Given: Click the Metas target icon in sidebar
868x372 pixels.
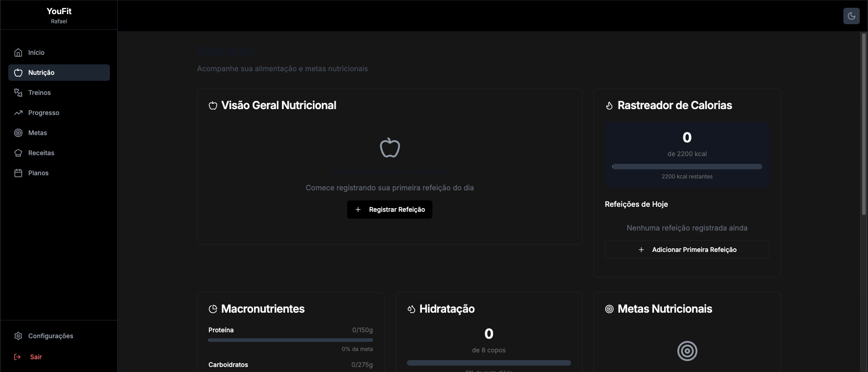Looking at the screenshot, I should [18, 133].
